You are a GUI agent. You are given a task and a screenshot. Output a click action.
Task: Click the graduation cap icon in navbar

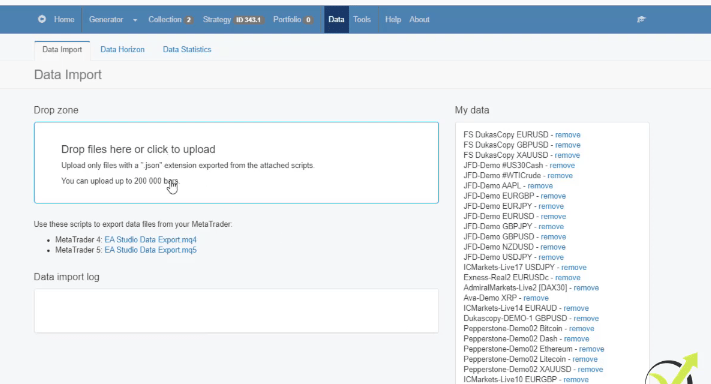(641, 19)
